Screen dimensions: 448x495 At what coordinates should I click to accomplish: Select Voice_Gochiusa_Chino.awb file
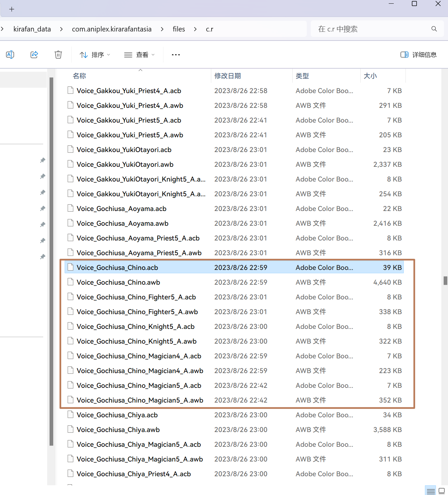click(x=234, y=282)
